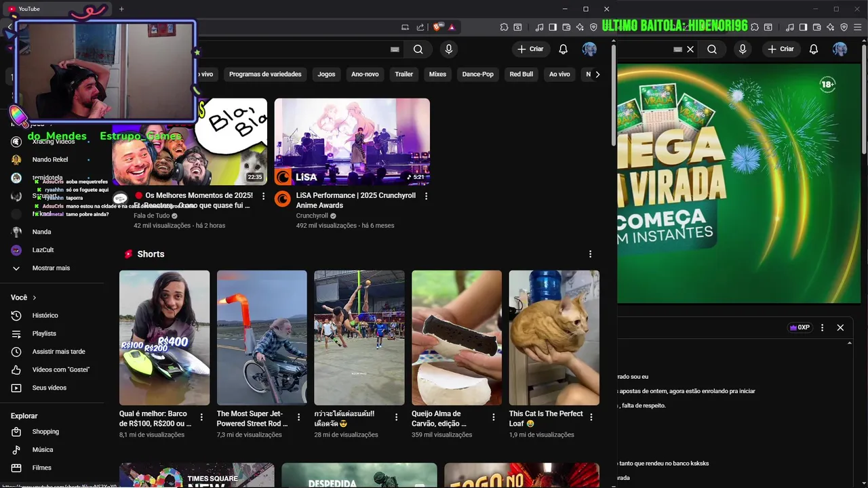The image size is (868, 488).
Task: Open Leo AI sparkle icon in left window
Action: pyautogui.click(x=580, y=27)
